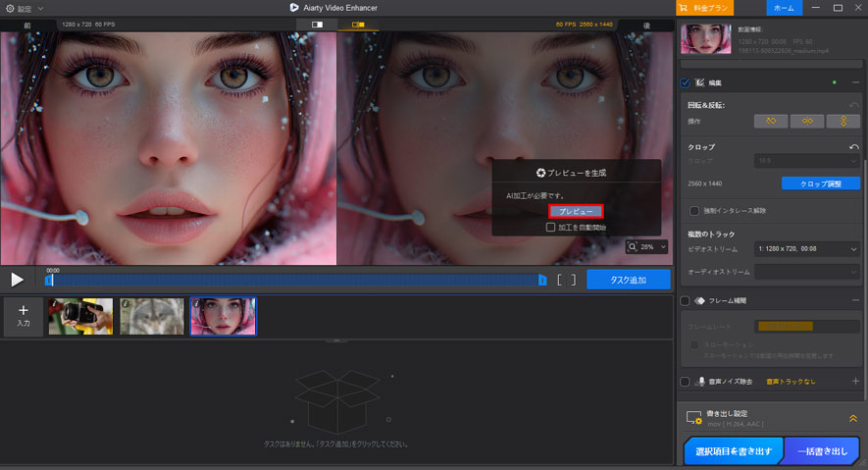Add input with the 入力 plus button
Viewport: 868px width, 470px height.
click(24, 316)
